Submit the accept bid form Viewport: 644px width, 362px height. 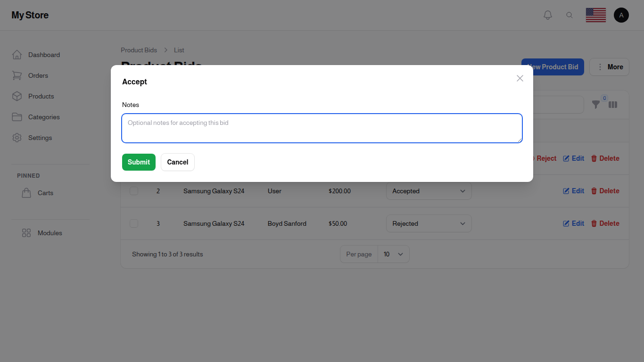139,162
